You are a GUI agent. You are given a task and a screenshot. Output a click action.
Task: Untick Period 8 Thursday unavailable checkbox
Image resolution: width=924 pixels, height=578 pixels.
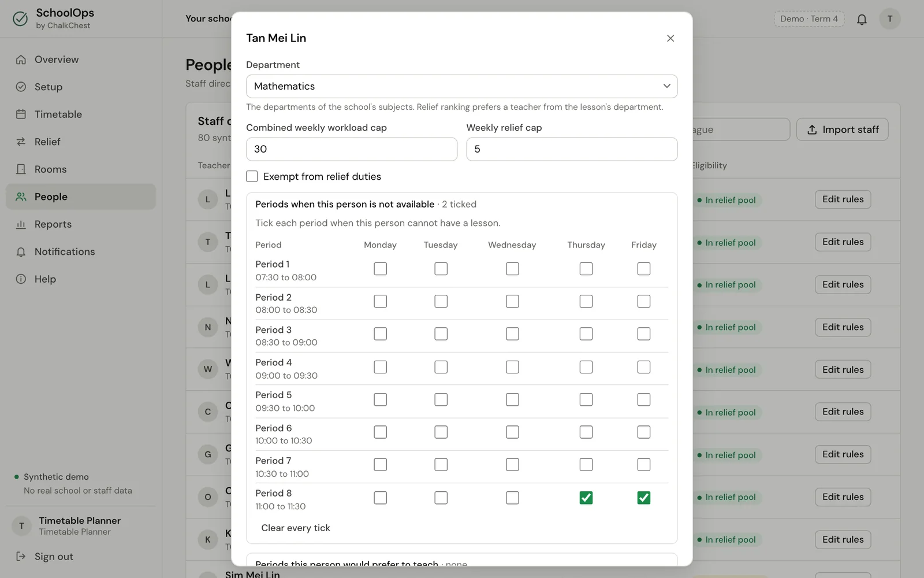click(586, 498)
